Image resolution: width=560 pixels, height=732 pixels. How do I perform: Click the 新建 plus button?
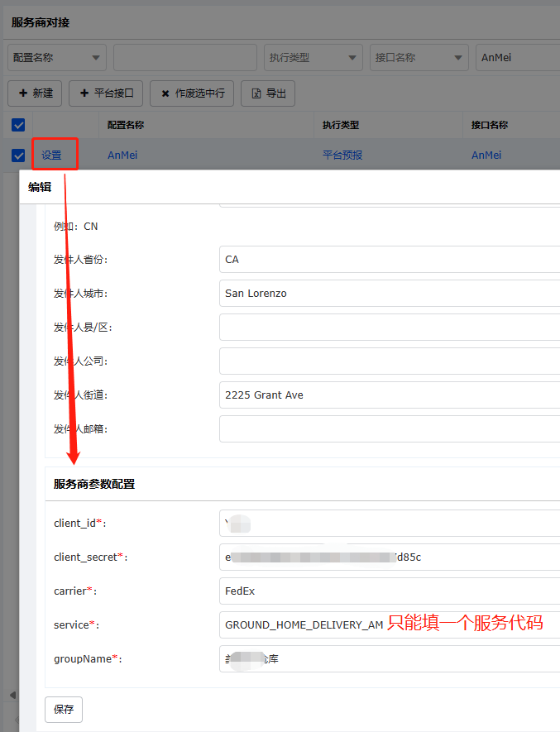coord(35,93)
